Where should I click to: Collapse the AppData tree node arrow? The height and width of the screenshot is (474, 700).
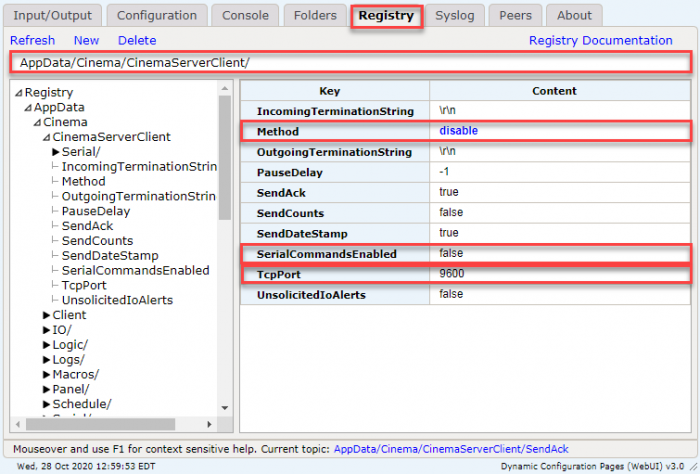point(28,108)
